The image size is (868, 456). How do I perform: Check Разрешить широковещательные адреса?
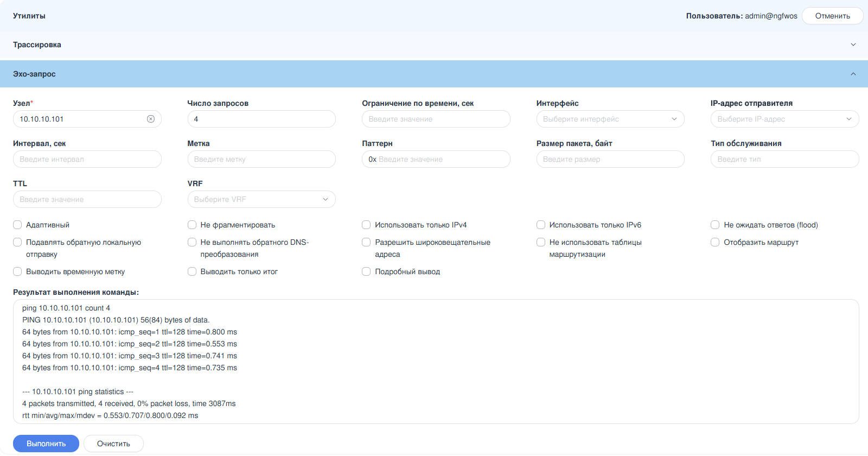366,242
